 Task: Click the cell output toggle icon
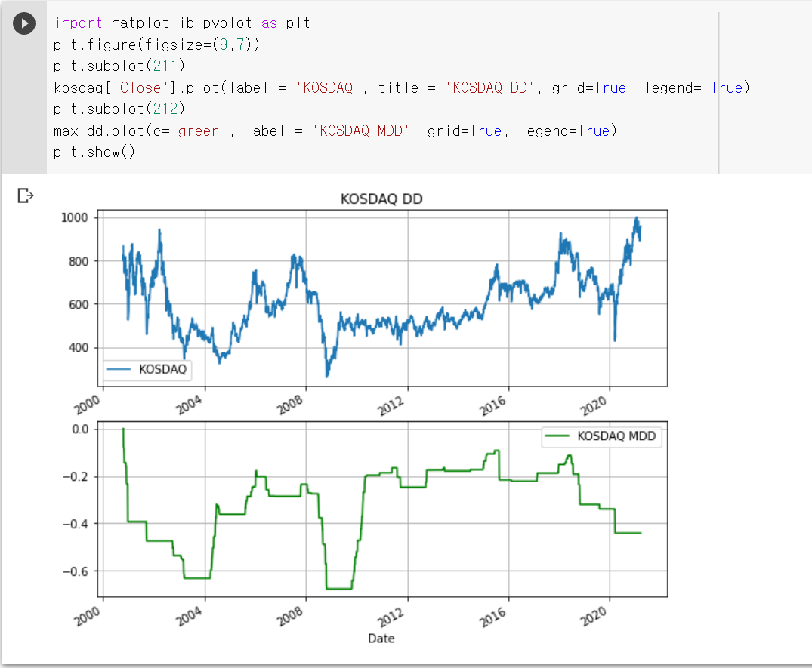point(26,195)
